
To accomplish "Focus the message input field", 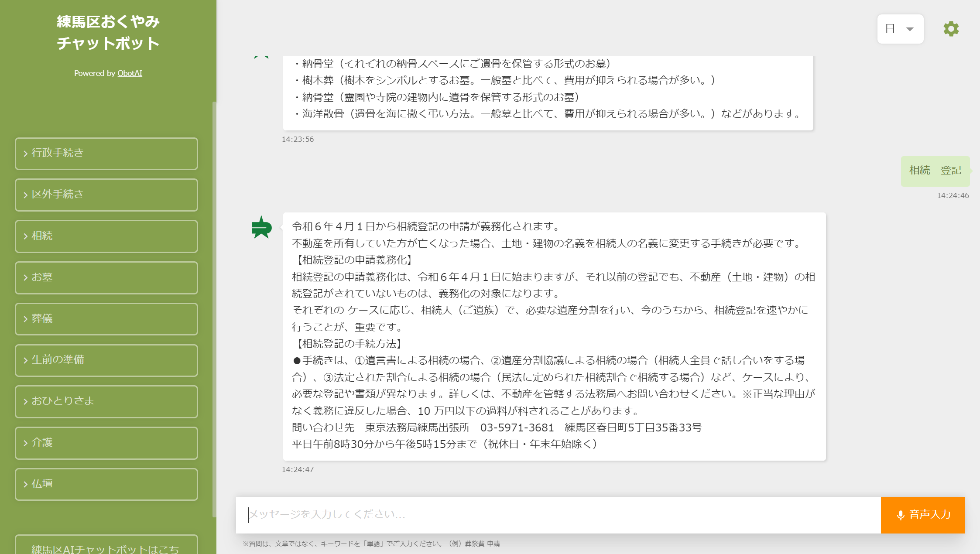I will coord(559,515).
